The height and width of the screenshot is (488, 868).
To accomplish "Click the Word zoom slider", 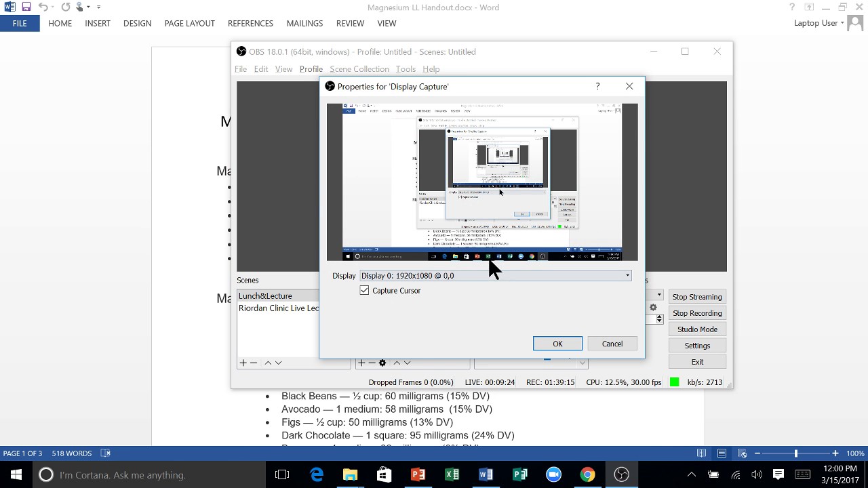I will click(796, 453).
